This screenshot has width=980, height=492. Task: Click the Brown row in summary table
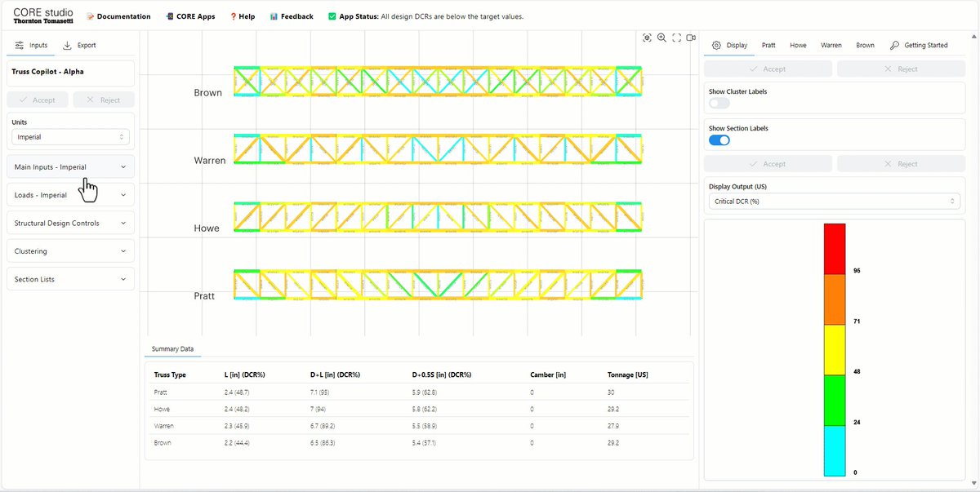(419, 442)
